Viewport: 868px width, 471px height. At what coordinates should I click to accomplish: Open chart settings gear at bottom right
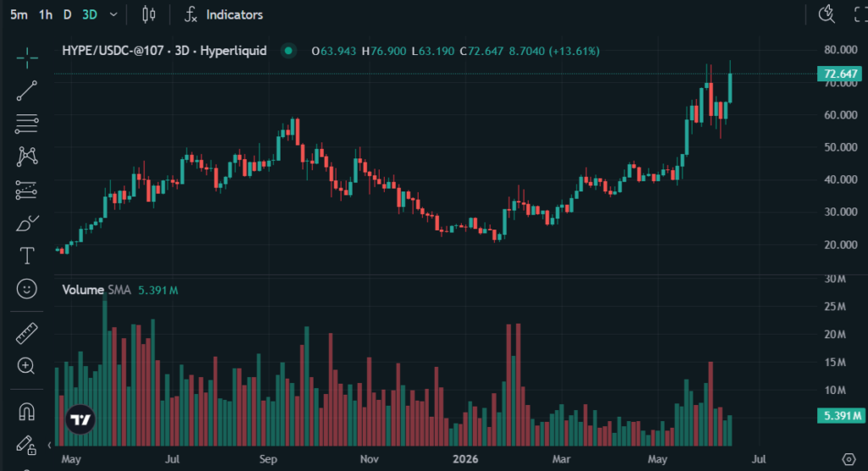pos(848,459)
